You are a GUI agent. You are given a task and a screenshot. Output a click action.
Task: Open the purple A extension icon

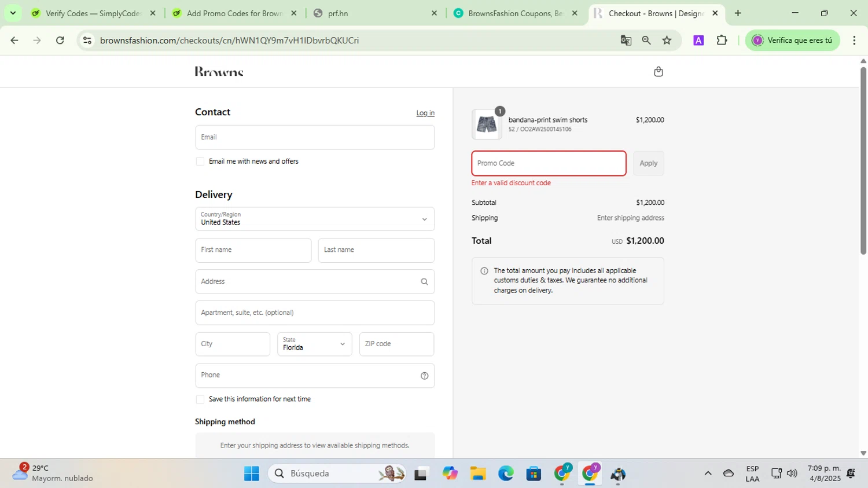pyautogui.click(x=698, y=41)
